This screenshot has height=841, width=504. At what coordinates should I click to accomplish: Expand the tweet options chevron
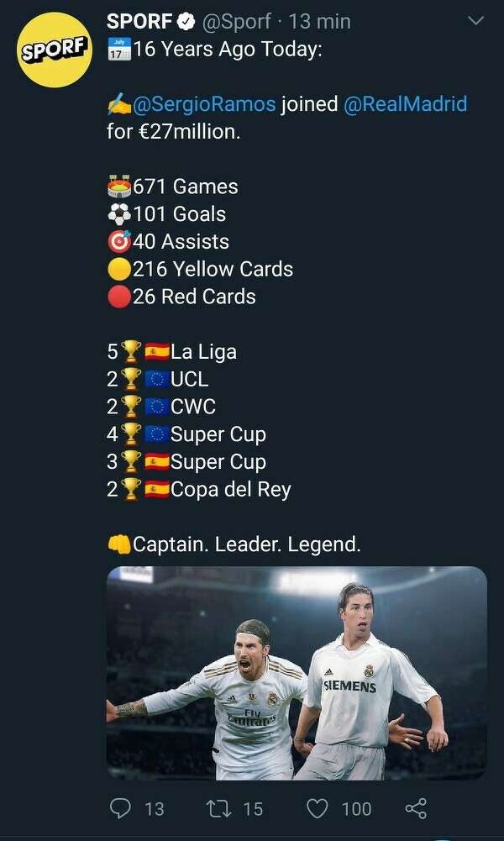(475, 20)
